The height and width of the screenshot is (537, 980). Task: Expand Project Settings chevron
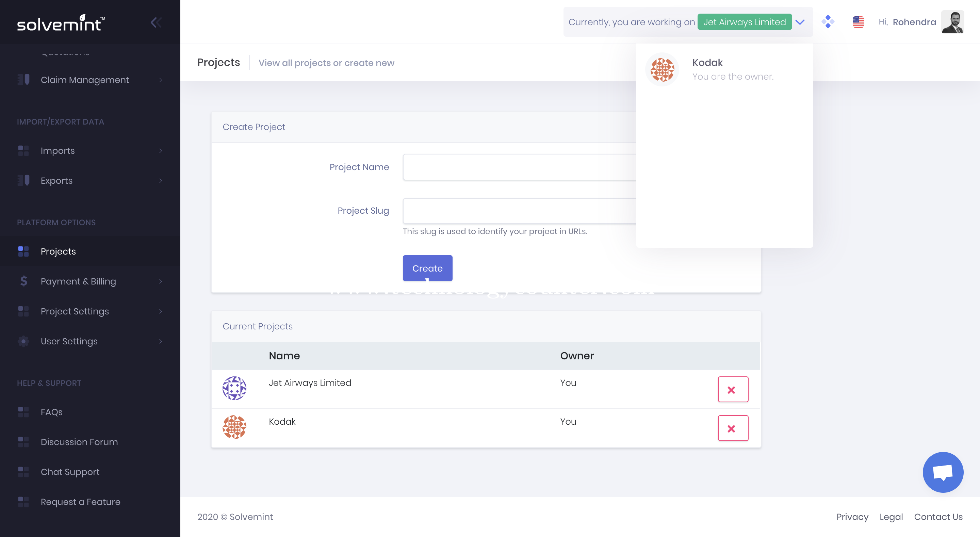(x=161, y=311)
